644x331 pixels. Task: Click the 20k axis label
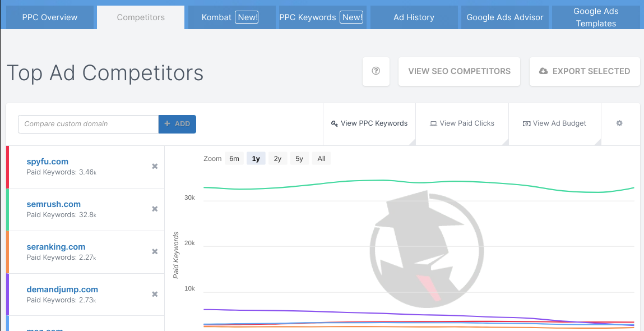(189, 243)
